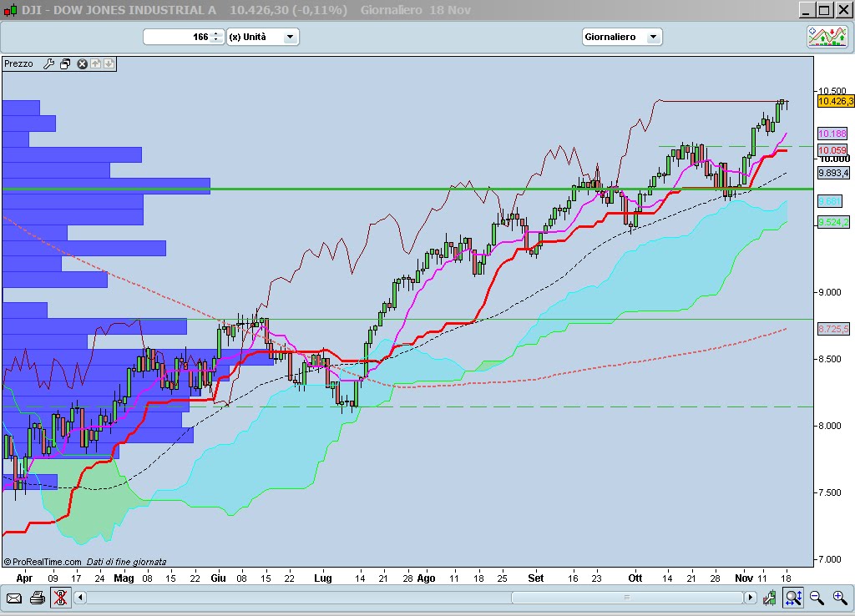This screenshot has height=616, width=855.
Task: Open the Giornaliero timeframe dropdown
Action: (x=622, y=37)
